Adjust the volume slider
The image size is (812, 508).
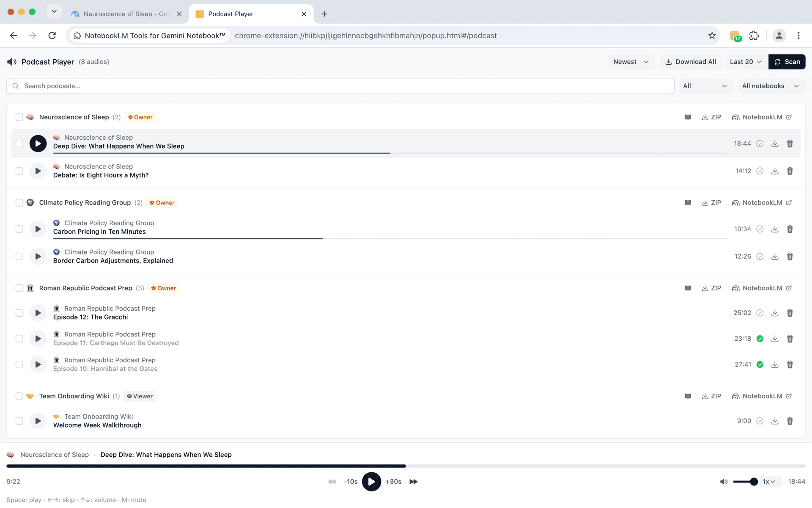tap(745, 482)
